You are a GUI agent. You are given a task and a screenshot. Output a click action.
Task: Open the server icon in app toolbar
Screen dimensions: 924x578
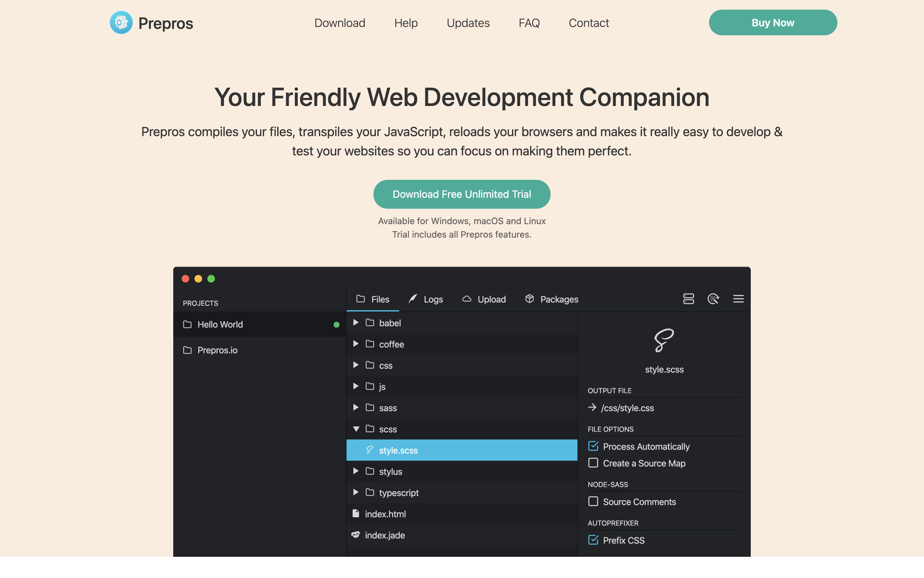pyautogui.click(x=689, y=299)
